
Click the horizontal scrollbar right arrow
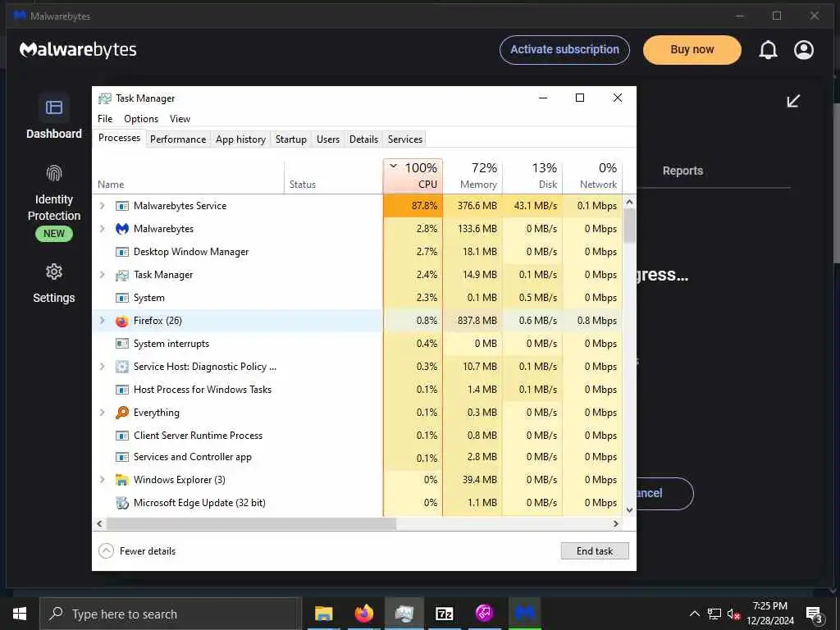click(x=616, y=524)
